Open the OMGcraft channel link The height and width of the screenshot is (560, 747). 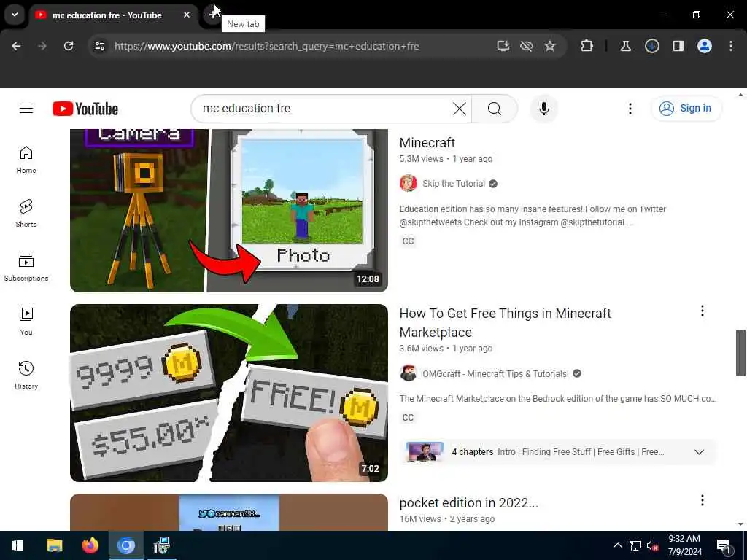(495, 374)
